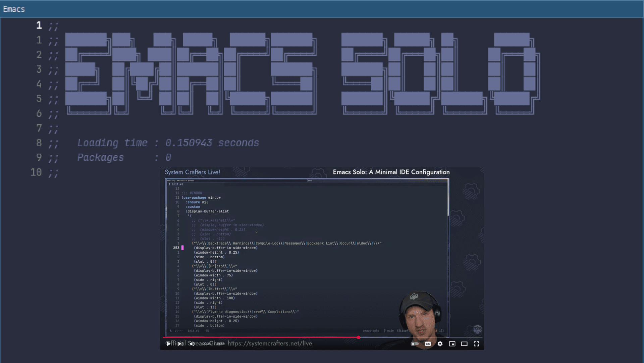Open the playback settings gear menu
The image size is (644, 363).
click(440, 344)
